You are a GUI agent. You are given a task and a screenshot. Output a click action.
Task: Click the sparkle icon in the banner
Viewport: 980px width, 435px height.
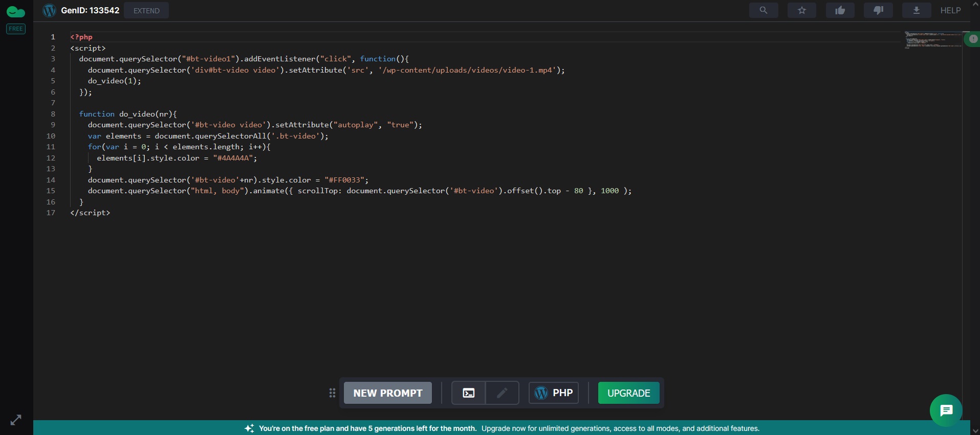click(x=249, y=428)
